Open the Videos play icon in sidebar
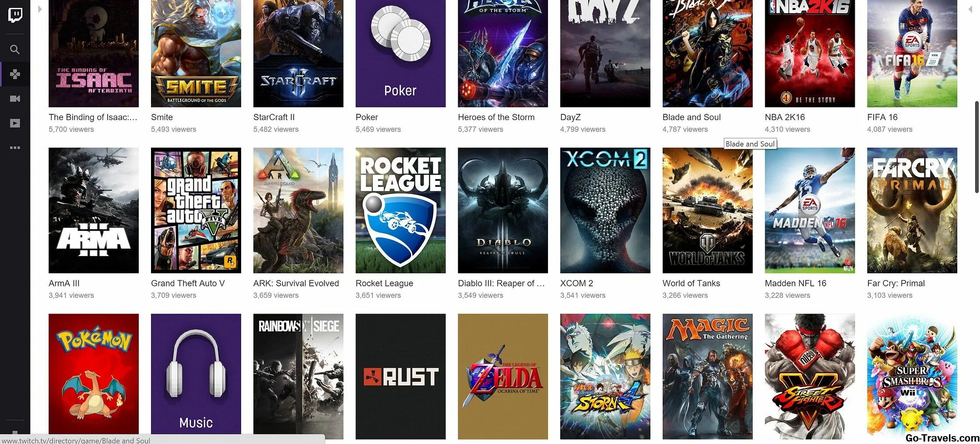980x444 pixels. click(15, 123)
